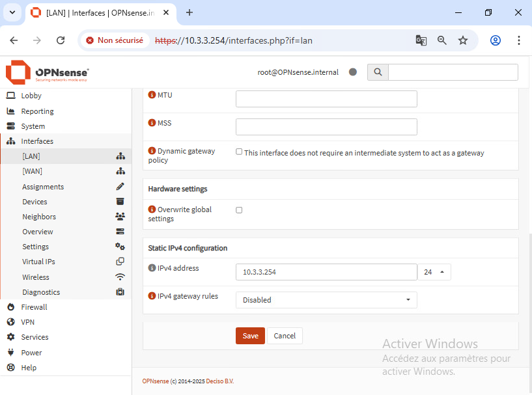Click the pencil icon next to Assignments
The image size is (532, 395).
[120, 187]
